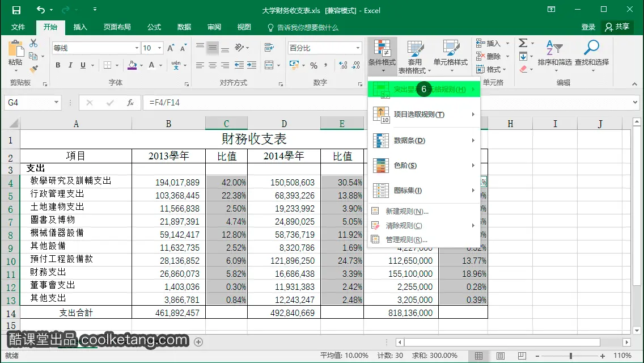
Task: Choose 管理规则 manage rules
Action: (424, 239)
